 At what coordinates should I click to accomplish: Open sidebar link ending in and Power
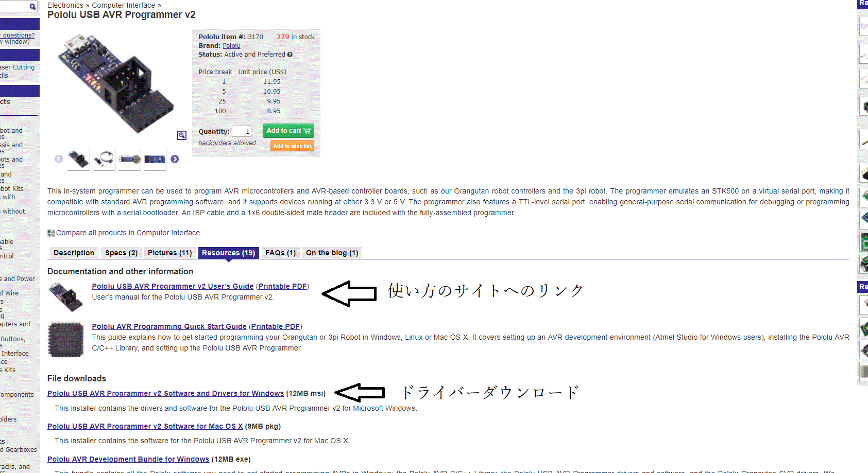(19, 279)
